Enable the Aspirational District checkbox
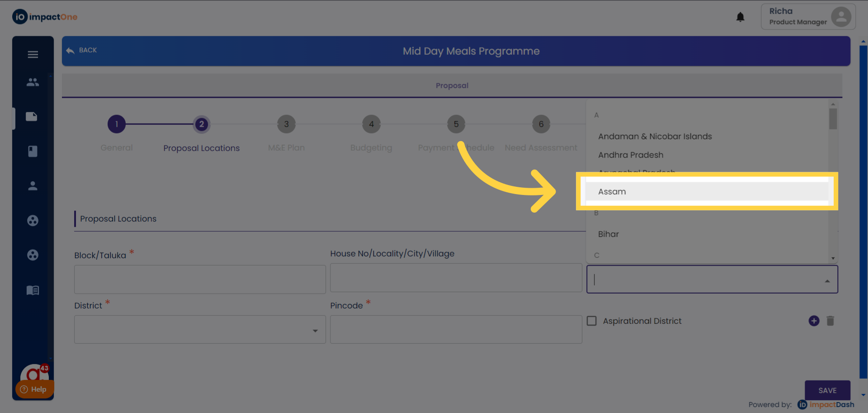Screen dimensions: 868x413 tap(592, 321)
